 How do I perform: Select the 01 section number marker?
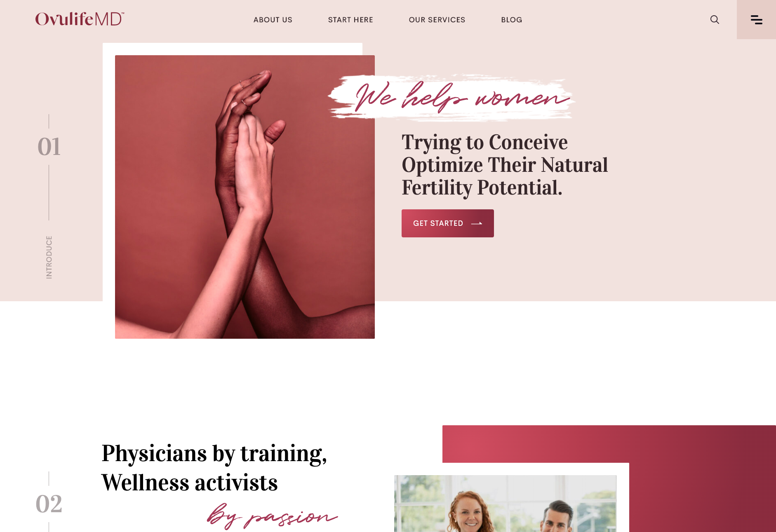[49, 147]
